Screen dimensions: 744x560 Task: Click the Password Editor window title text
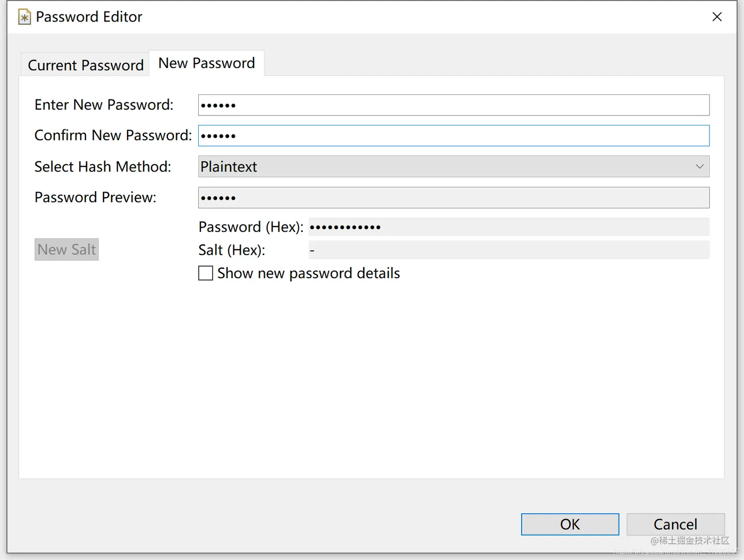click(x=89, y=17)
